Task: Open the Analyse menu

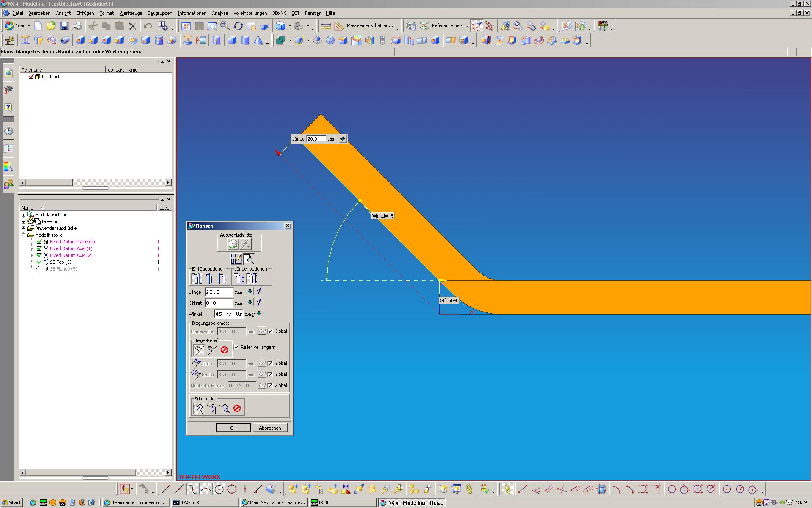Action: 220,13
